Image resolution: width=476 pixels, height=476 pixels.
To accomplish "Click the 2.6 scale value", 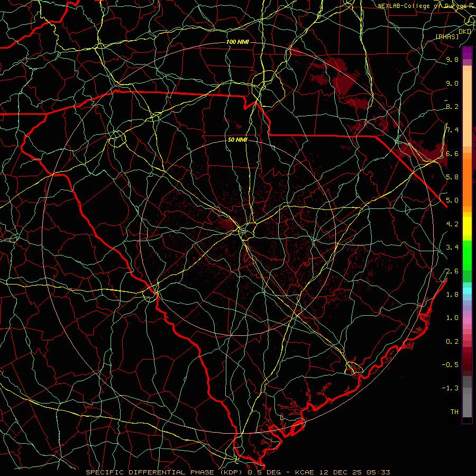I will (x=452, y=271).
